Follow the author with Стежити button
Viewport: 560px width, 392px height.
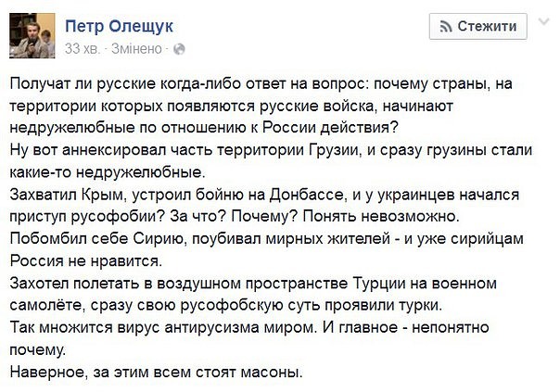click(478, 26)
